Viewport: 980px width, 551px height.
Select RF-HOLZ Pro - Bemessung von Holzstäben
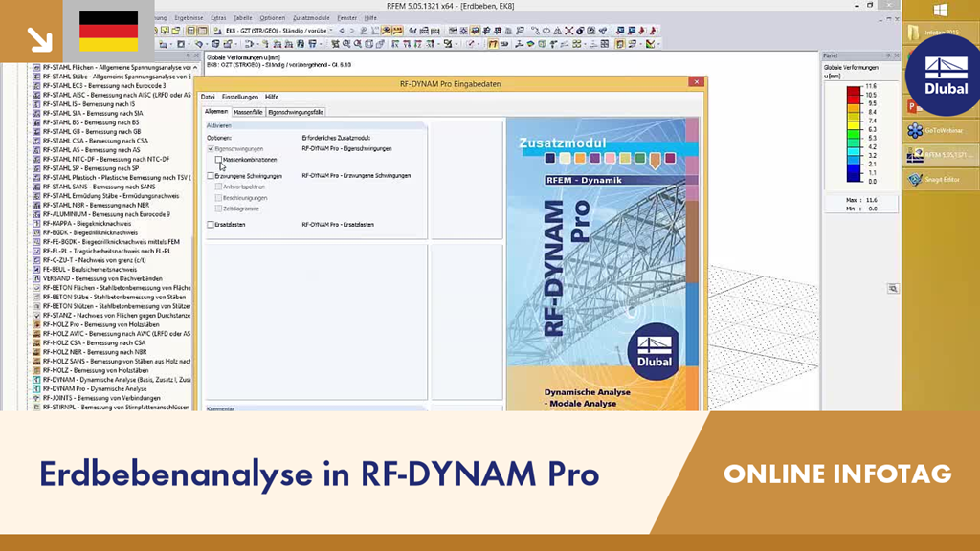click(x=100, y=324)
